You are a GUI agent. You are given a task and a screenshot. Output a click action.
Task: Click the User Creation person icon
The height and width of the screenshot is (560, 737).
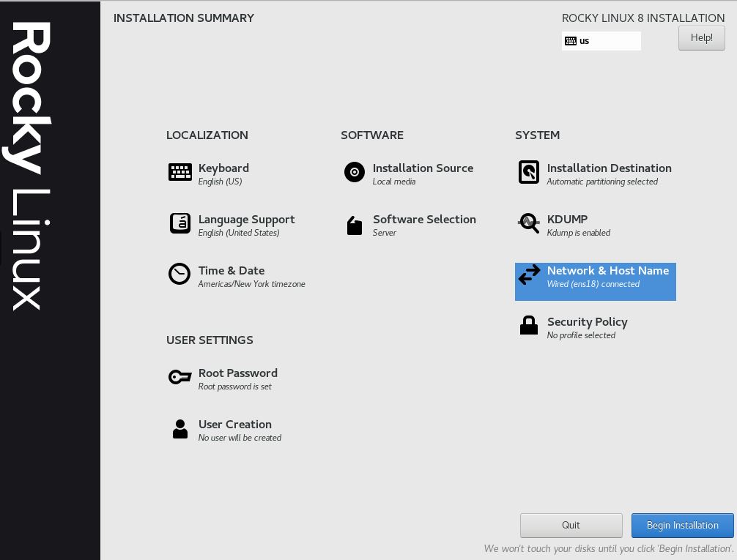pyautogui.click(x=180, y=429)
